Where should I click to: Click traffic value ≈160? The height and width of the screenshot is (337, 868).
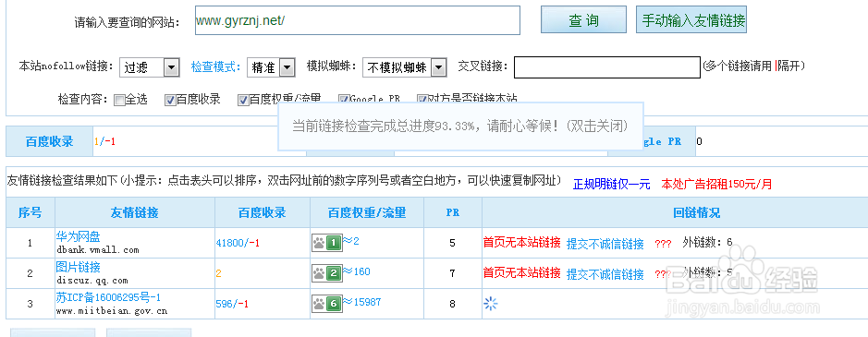click(356, 271)
